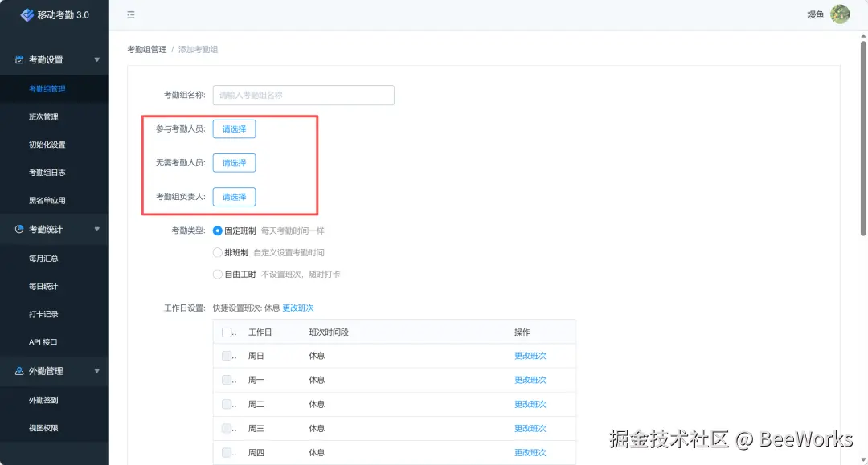Collapse the 考勤设置 menu arrow
The image size is (868, 465).
pos(97,59)
